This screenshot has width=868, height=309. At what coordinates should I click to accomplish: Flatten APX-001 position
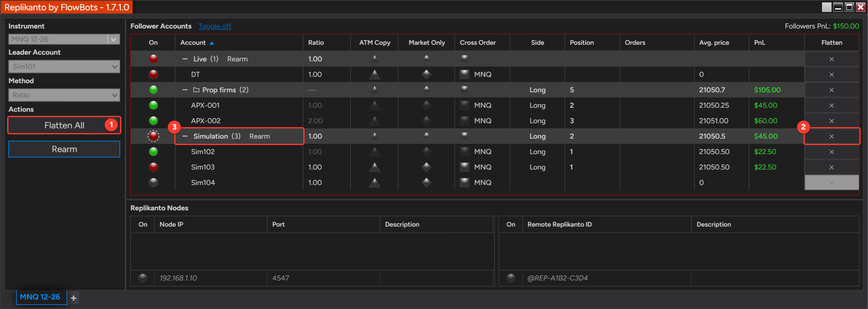coord(832,105)
